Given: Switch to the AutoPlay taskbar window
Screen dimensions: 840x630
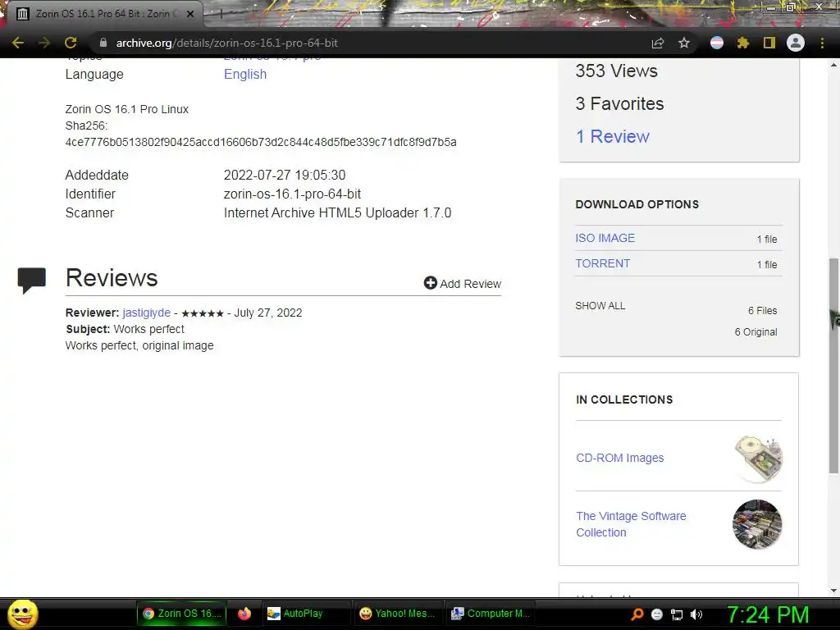Looking at the screenshot, I should pos(307,614).
